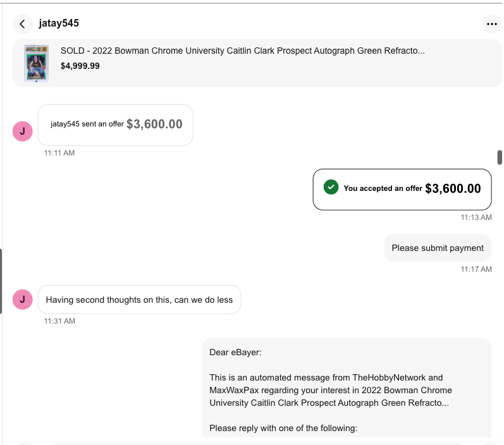Click the Dear eBayer automated message bubble
This screenshot has width=504, height=445.
(346, 387)
